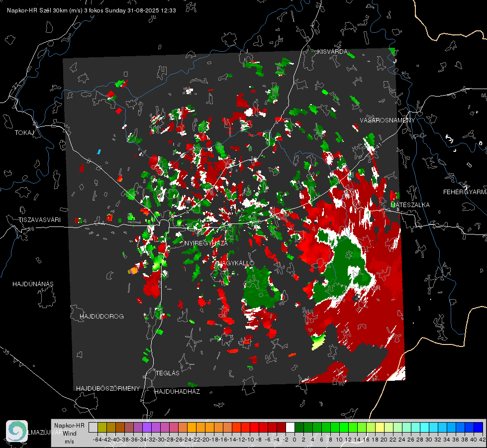Select the dark red swatch between -4 and -2
This screenshot has width=487, height=448.
pos(281,428)
